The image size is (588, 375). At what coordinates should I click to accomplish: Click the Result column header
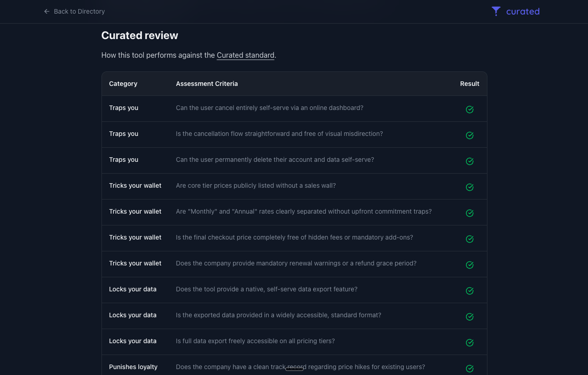470,84
